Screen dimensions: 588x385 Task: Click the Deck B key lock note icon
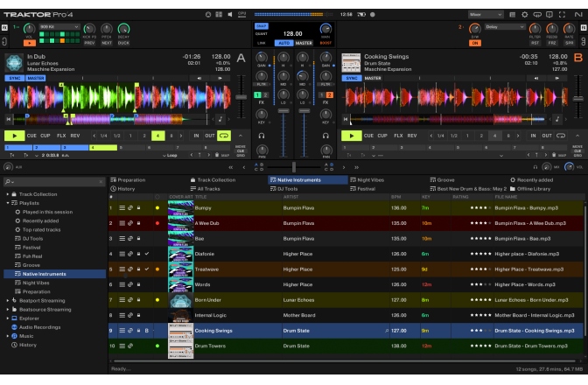click(x=557, y=119)
